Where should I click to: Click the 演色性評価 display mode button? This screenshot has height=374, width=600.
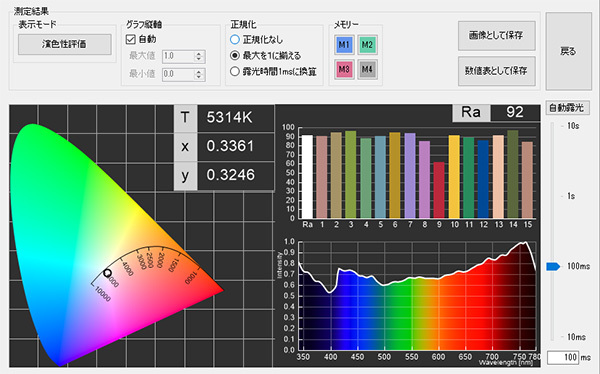point(65,44)
